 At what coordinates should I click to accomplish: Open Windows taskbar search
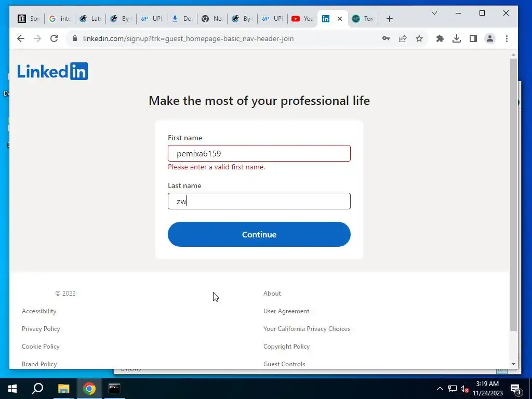[37, 389]
